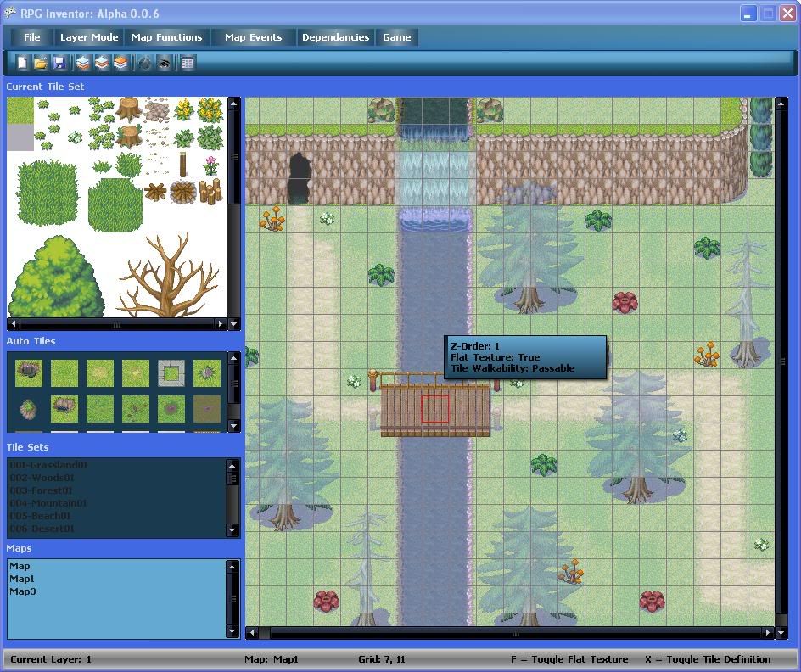Select the third layer stack icon

pos(120,63)
